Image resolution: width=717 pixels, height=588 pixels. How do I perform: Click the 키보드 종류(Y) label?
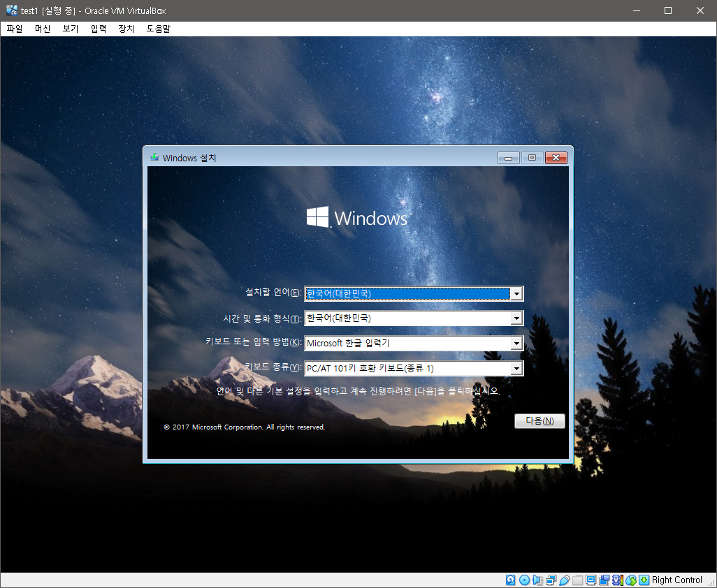(273, 367)
